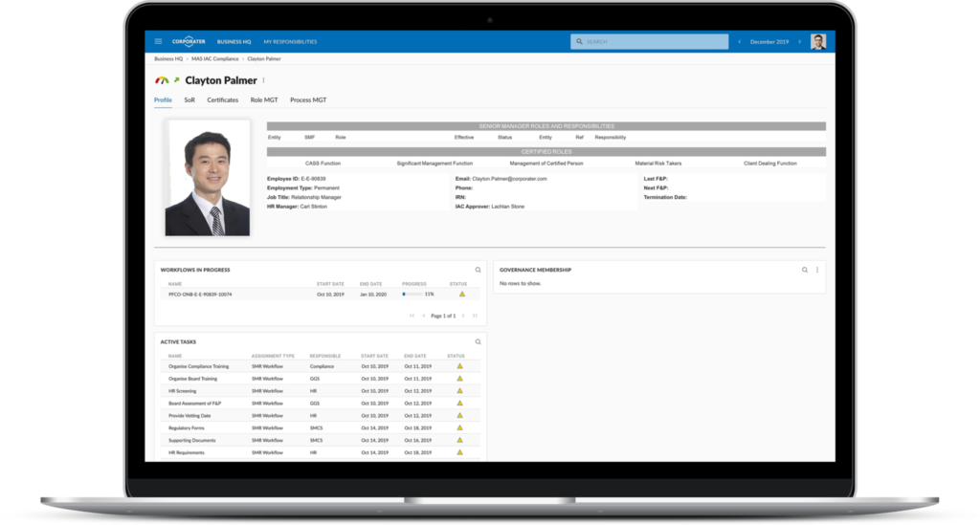This screenshot has width=980, height=525.
Task: Sort workflows by Start Date column
Action: pyautogui.click(x=330, y=284)
